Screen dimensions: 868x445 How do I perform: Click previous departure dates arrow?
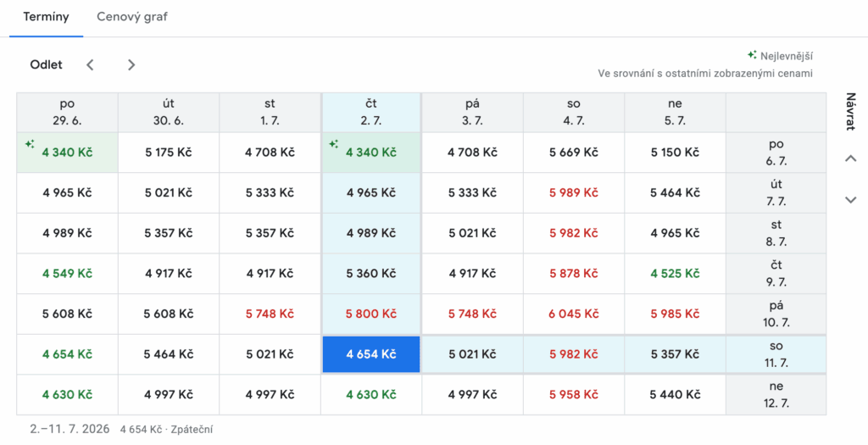90,64
